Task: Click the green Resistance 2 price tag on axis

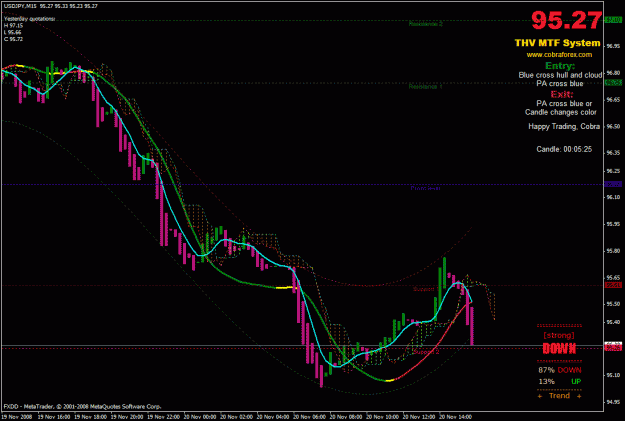Action: click(x=613, y=20)
